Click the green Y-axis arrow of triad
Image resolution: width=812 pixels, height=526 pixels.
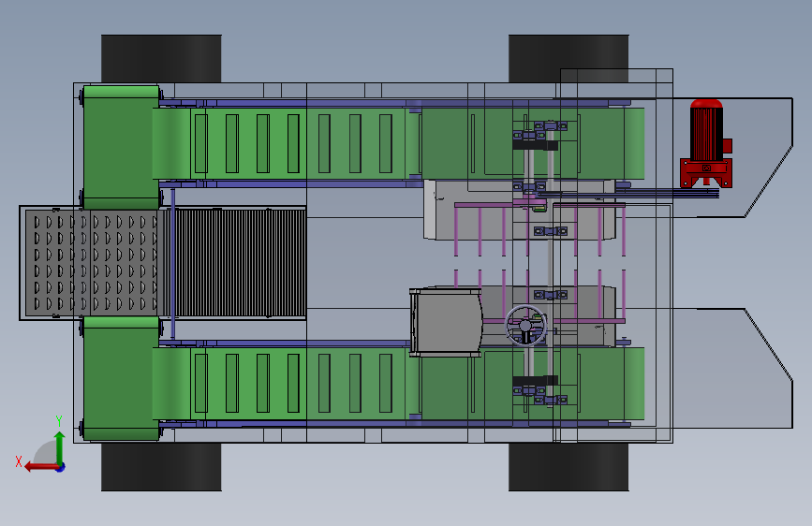pyautogui.click(x=60, y=447)
